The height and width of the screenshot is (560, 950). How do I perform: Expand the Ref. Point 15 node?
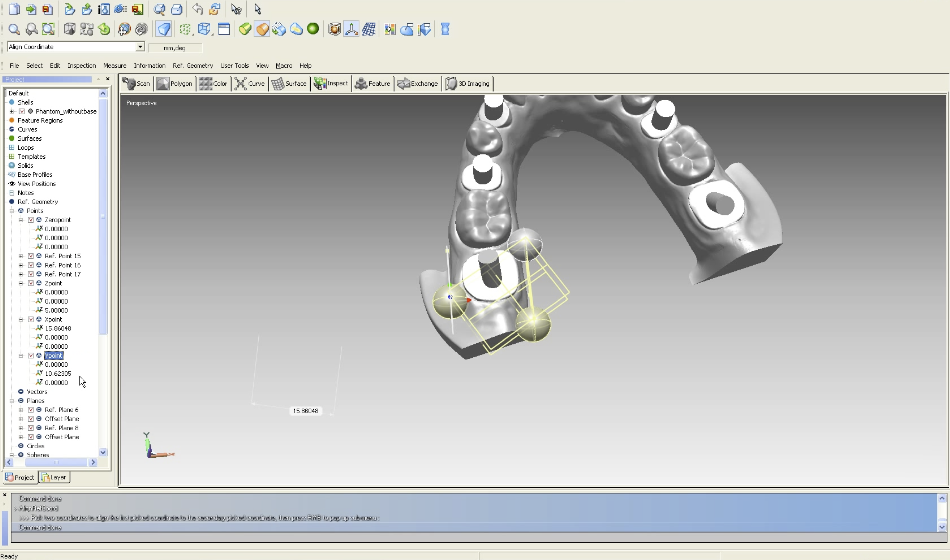point(21,256)
